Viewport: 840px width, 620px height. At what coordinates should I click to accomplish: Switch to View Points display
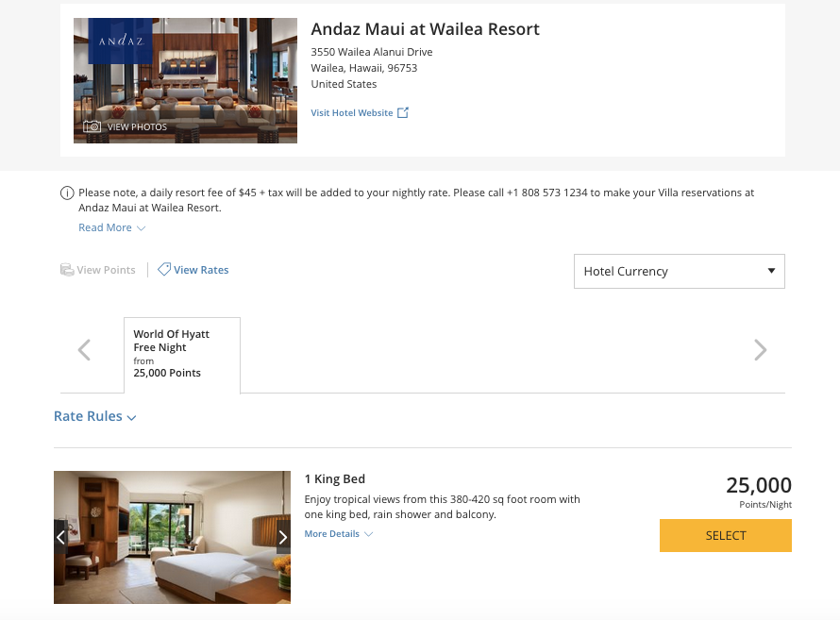tap(98, 270)
